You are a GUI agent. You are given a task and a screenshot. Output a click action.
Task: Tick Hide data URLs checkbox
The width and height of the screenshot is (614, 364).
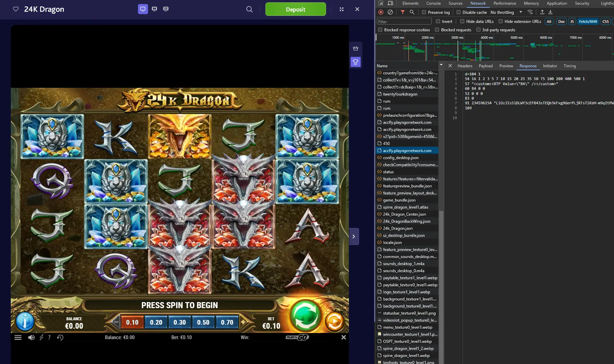coord(462,21)
